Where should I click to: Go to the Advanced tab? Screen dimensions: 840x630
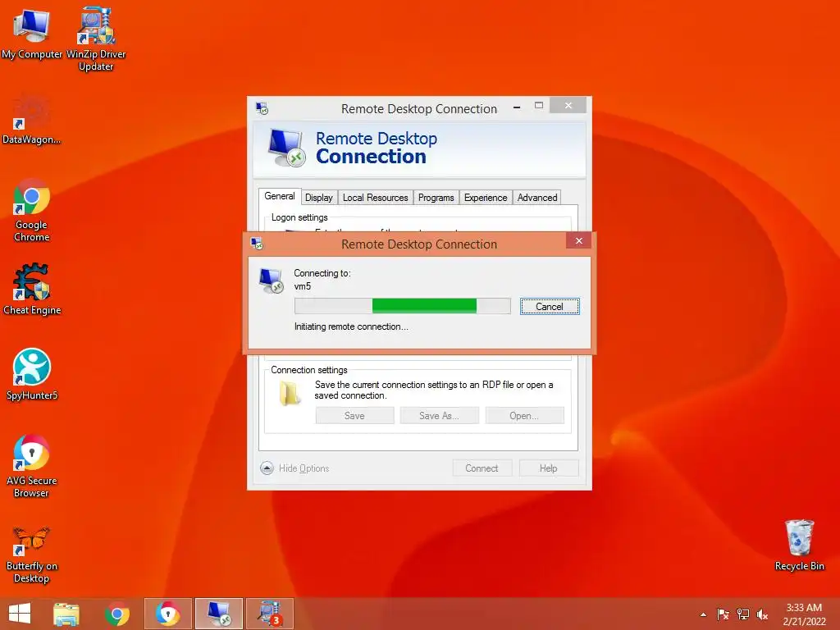(x=537, y=198)
